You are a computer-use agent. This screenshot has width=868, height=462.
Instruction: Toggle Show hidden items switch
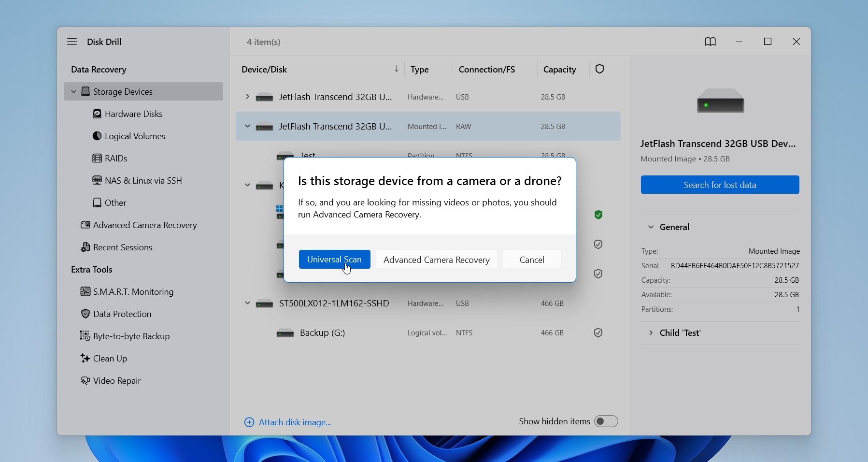point(606,421)
